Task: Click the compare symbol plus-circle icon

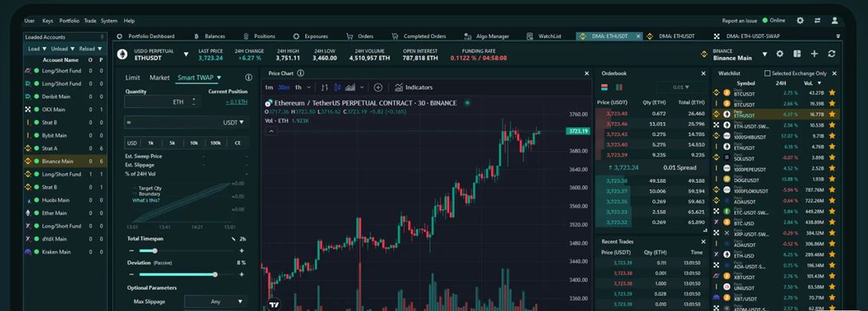Action: click(378, 87)
